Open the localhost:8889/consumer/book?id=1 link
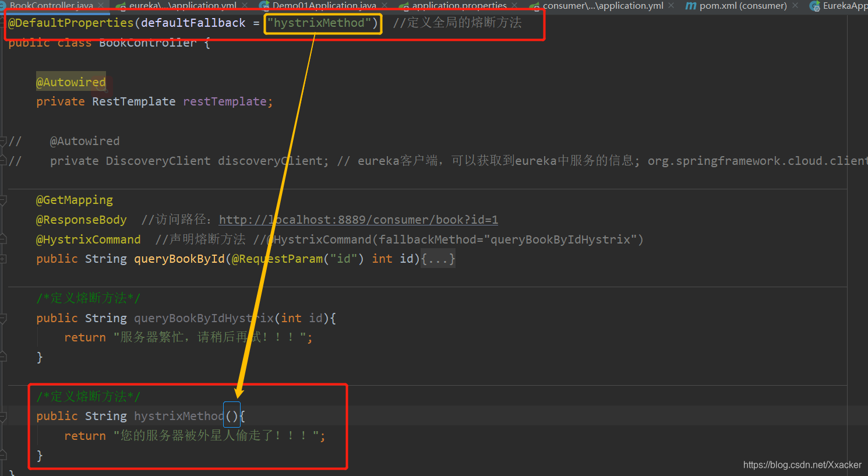 coord(358,220)
